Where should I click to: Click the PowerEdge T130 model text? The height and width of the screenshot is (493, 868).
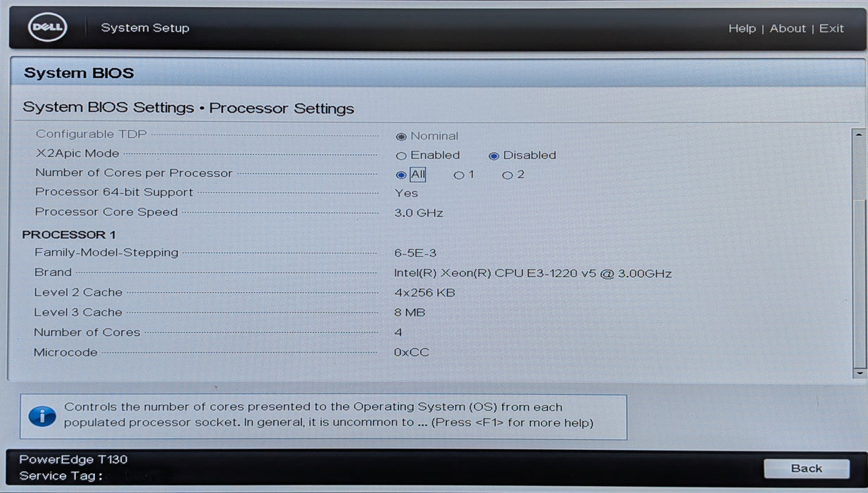tap(73, 460)
